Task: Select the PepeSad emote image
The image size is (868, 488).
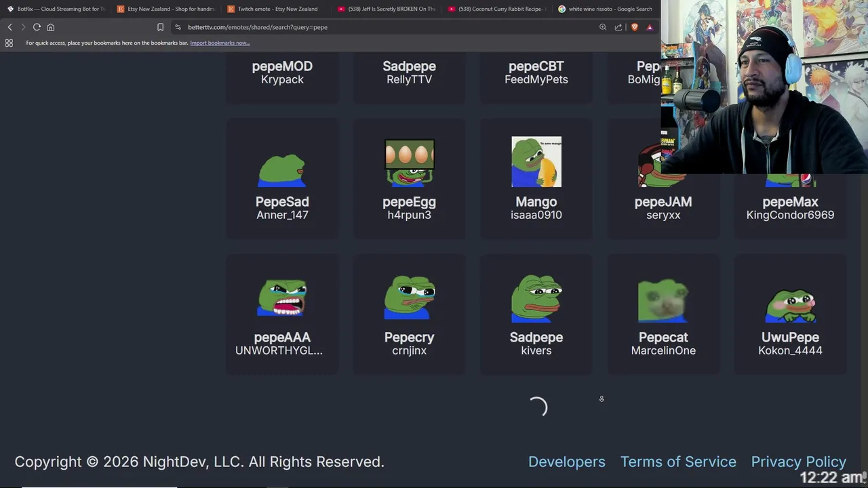Action: (x=282, y=170)
